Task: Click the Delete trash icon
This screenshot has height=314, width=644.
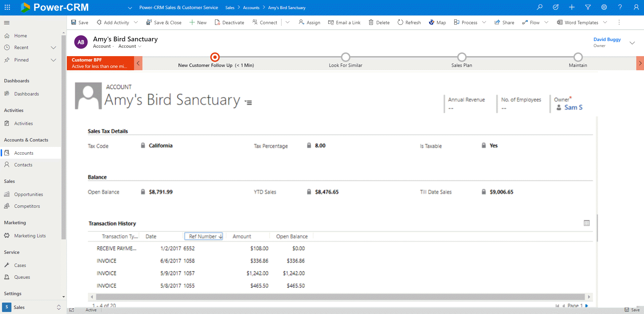Action: pos(371,23)
